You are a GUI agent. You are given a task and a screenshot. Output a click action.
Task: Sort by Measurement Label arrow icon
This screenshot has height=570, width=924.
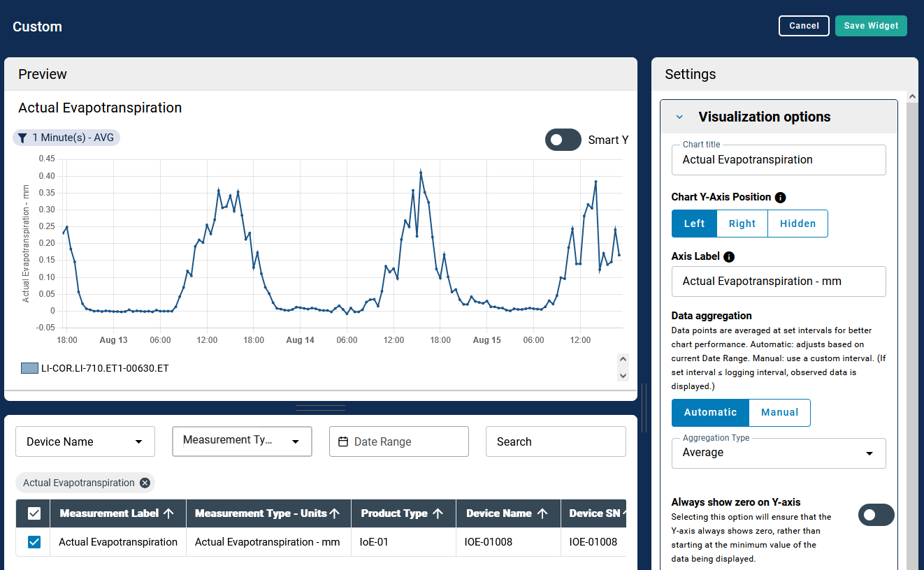click(x=168, y=513)
